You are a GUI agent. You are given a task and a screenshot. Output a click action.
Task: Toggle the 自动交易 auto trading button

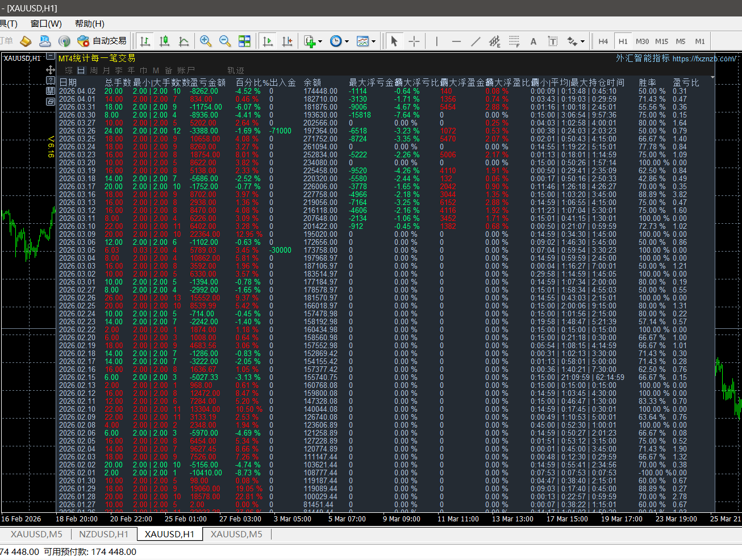(x=102, y=41)
